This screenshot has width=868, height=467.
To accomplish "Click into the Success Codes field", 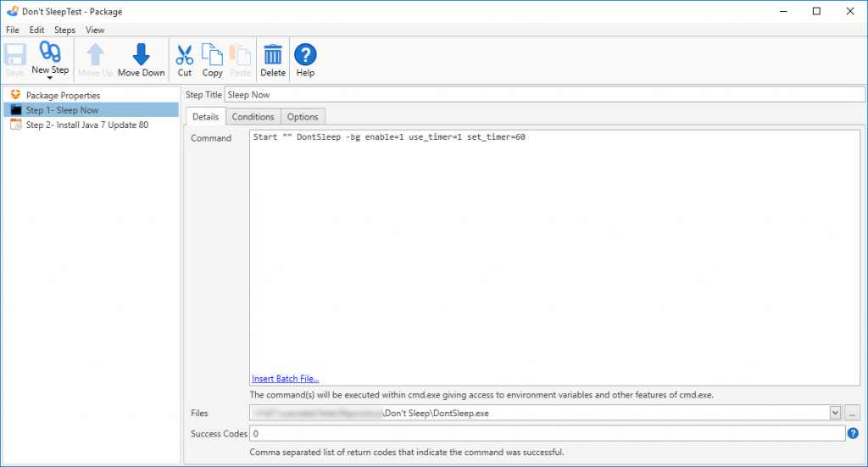I will pyautogui.click(x=548, y=433).
